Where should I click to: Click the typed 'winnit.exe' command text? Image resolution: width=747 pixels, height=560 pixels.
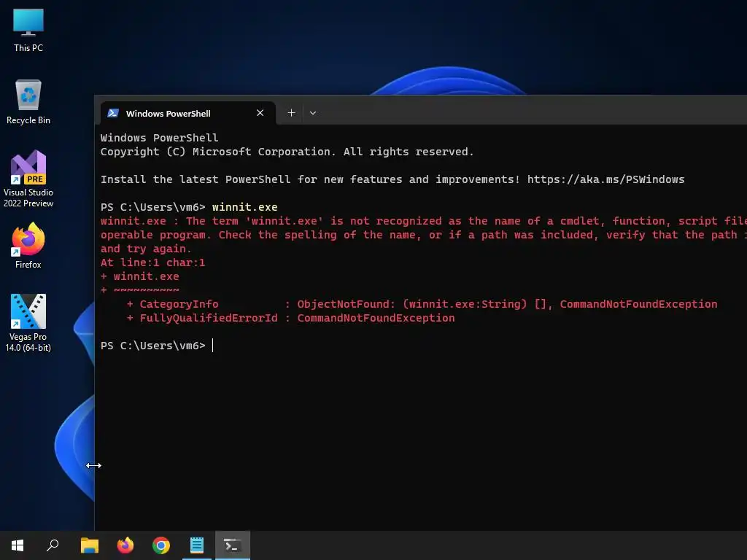[245, 207]
